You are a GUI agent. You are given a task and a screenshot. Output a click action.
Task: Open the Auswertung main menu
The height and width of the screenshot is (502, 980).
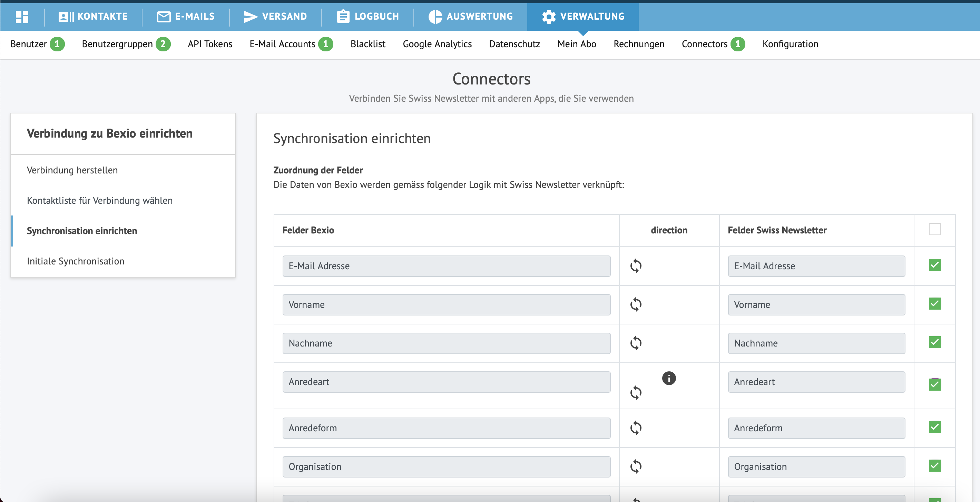471,16
